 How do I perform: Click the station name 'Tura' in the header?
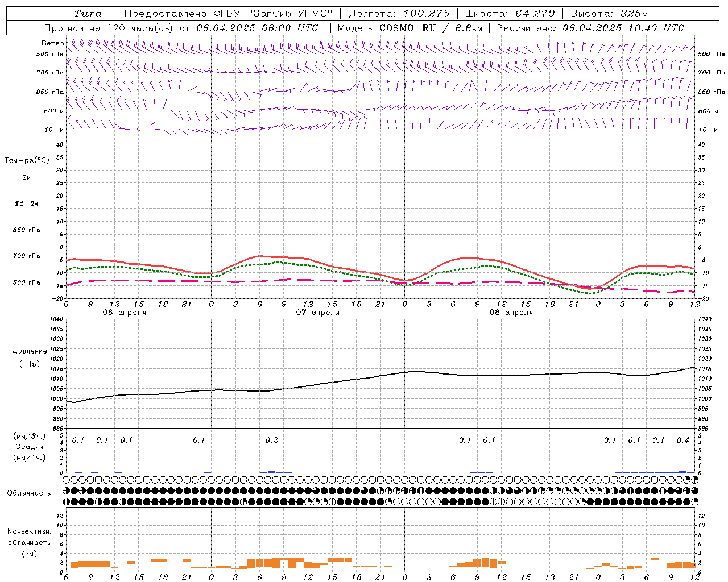88,14
